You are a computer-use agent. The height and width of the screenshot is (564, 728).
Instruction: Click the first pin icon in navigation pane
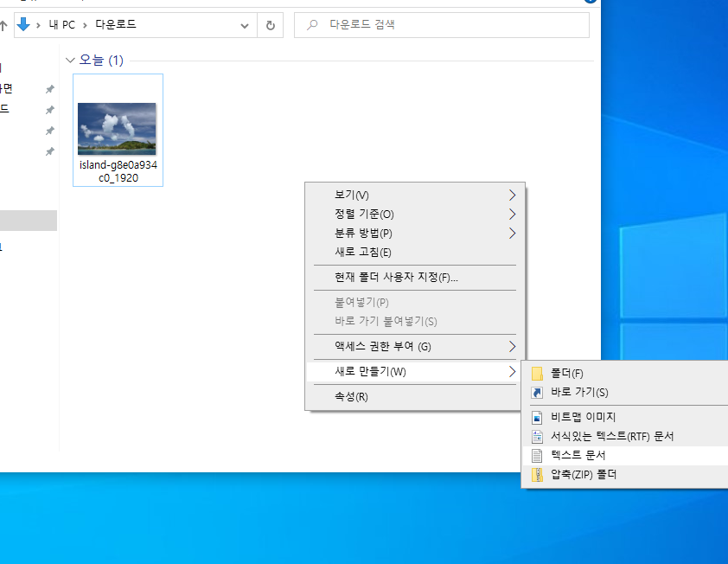click(49, 89)
